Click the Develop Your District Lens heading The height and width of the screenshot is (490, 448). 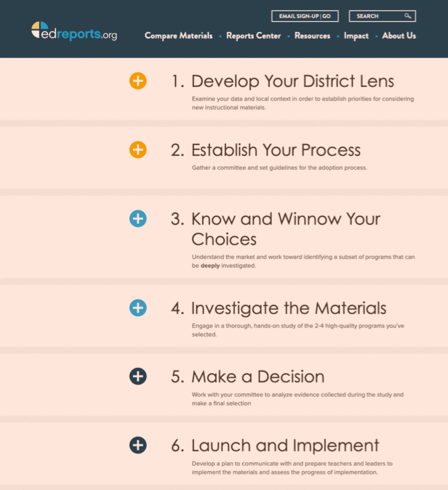[282, 81]
